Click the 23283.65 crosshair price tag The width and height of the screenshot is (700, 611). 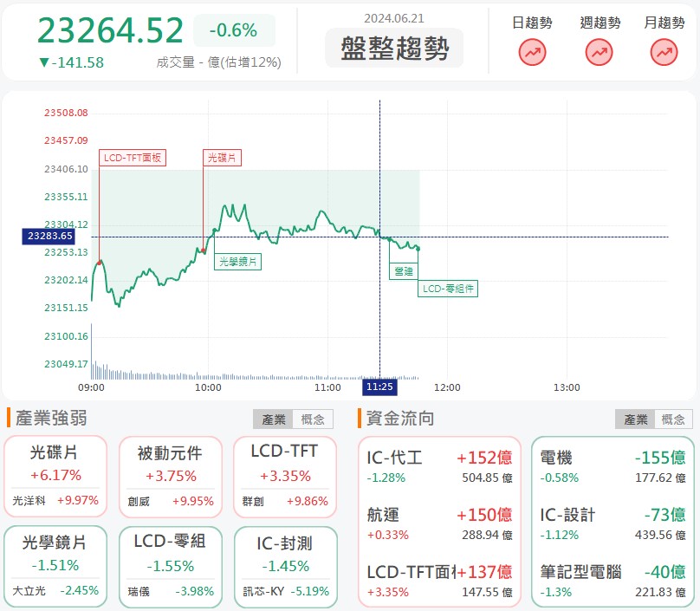(49, 237)
